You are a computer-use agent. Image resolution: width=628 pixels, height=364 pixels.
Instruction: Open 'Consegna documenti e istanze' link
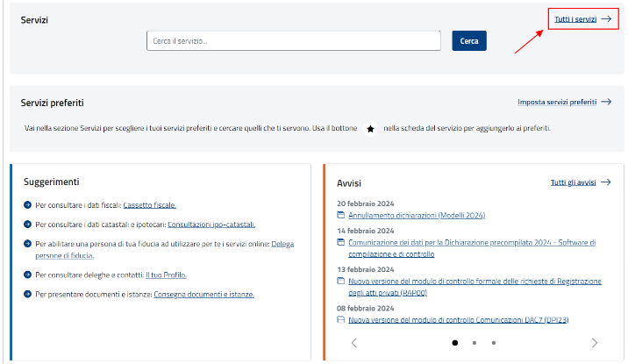click(x=203, y=294)
